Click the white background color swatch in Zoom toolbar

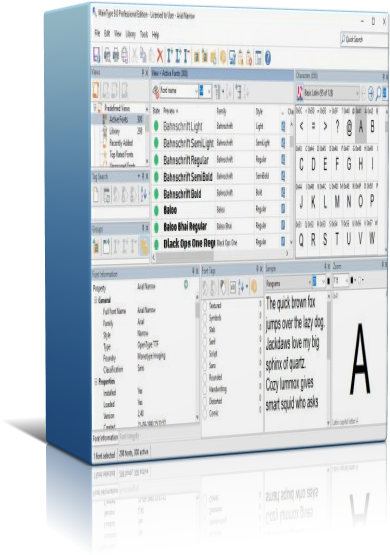click(x=360, y=280)
